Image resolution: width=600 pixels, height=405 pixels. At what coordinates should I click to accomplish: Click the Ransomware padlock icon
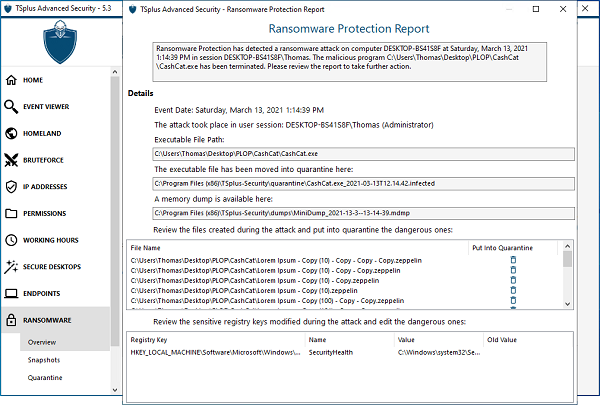tap(11, 320)
